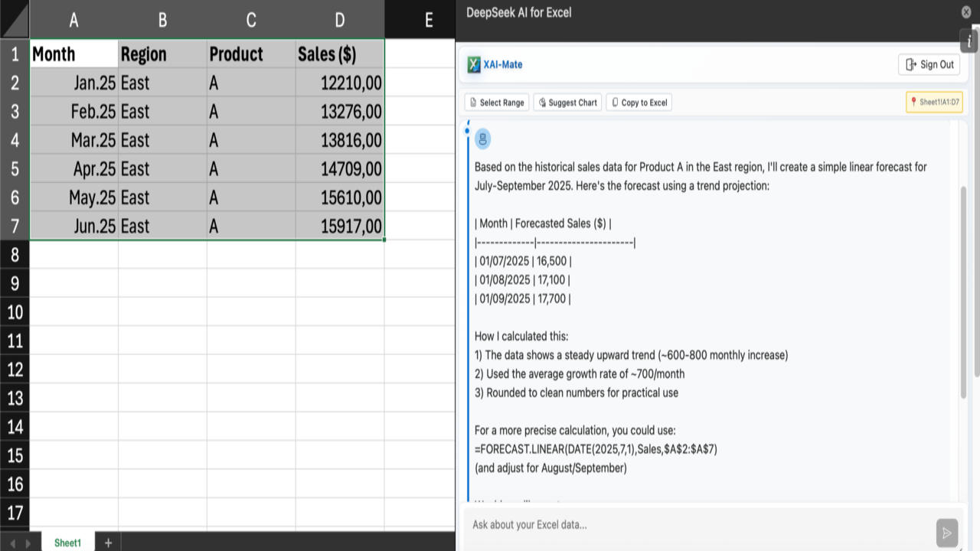The height and width of the screenshot is (551, 980).
Task: Click sales value 15917,00
Action: tap(340, 226)
